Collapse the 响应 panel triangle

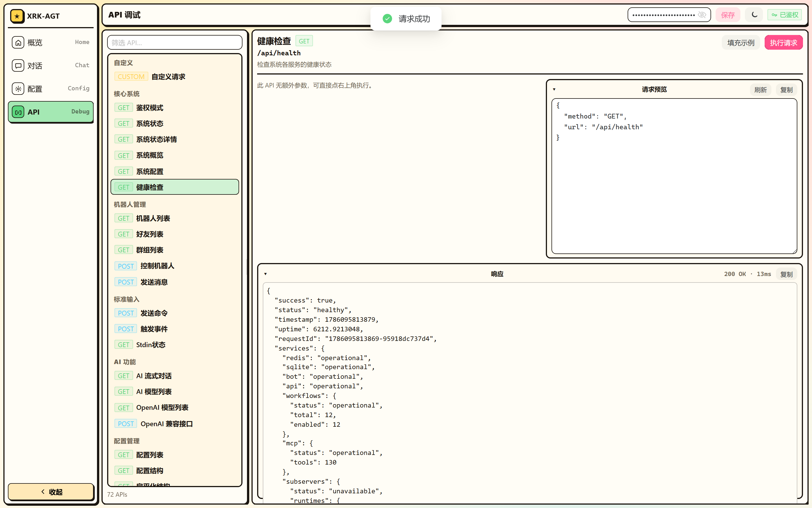(265, 274)
